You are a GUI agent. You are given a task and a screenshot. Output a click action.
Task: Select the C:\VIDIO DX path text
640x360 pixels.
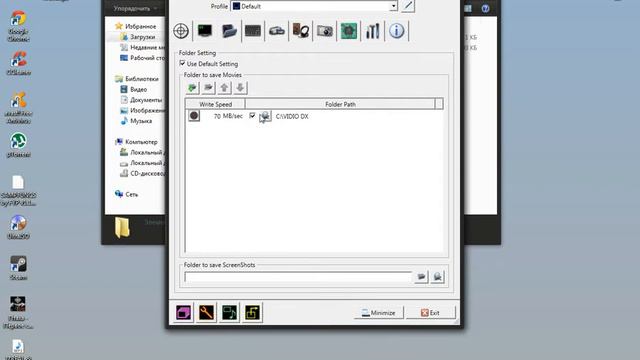(292, 116)
